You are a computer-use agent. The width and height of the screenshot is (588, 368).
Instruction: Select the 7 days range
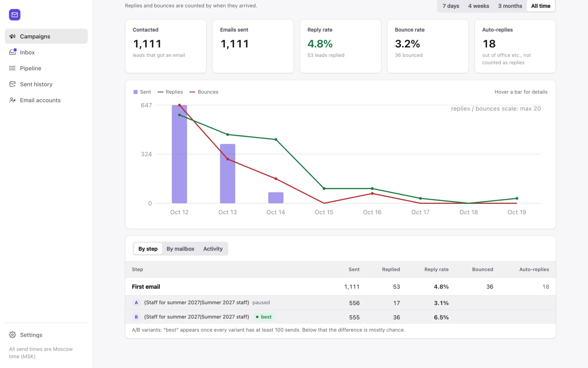pos(451,6)
